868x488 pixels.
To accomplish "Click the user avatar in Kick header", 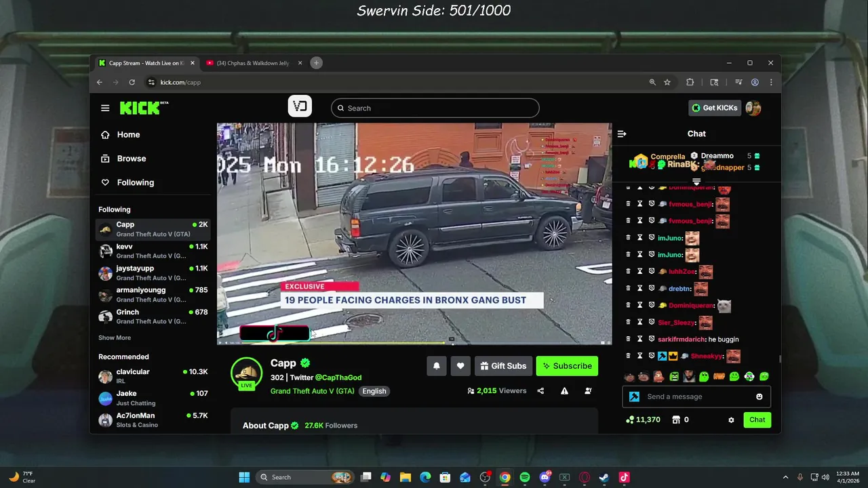I will click(753, 108).
